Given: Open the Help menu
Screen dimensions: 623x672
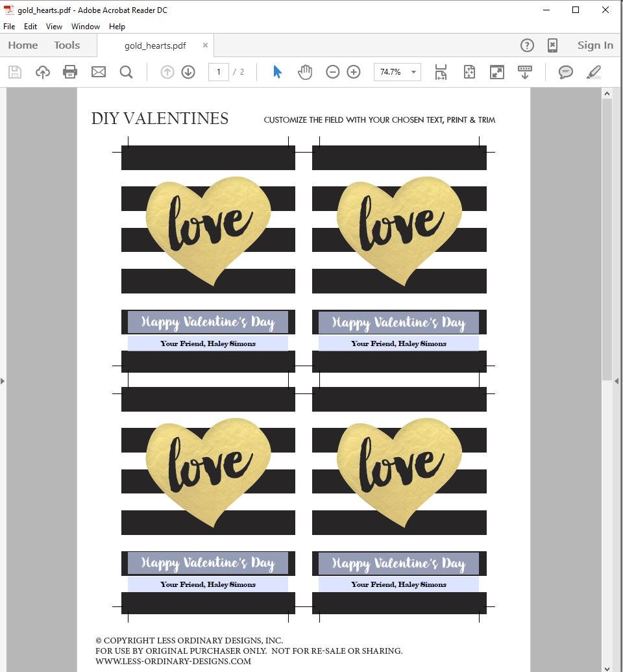Looking at the screenshot, I should point(117,27).
